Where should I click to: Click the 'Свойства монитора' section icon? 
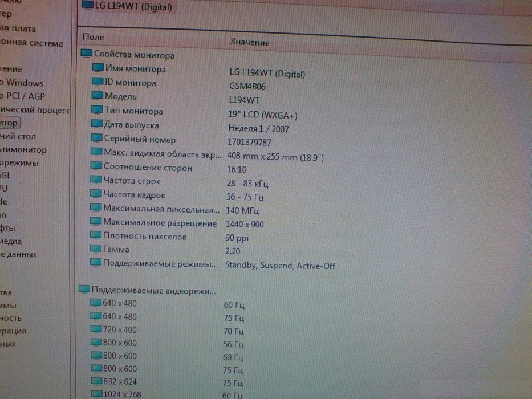tap(86, 53)
